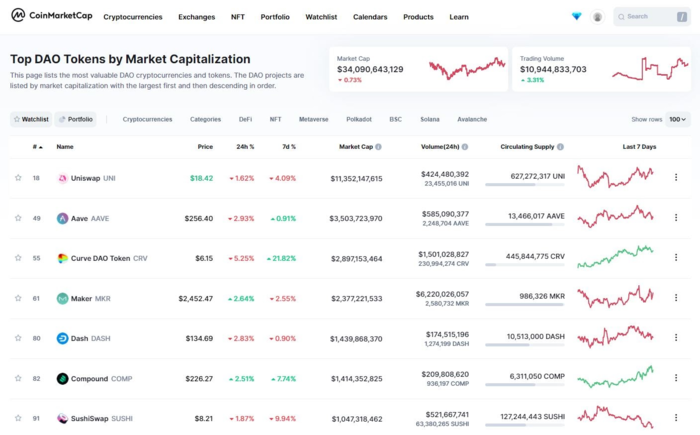Image resolution: width=700 pixels, height=435 pixels.
Task: Open the three-dot menu for Dash
Action: coord(676,337)
